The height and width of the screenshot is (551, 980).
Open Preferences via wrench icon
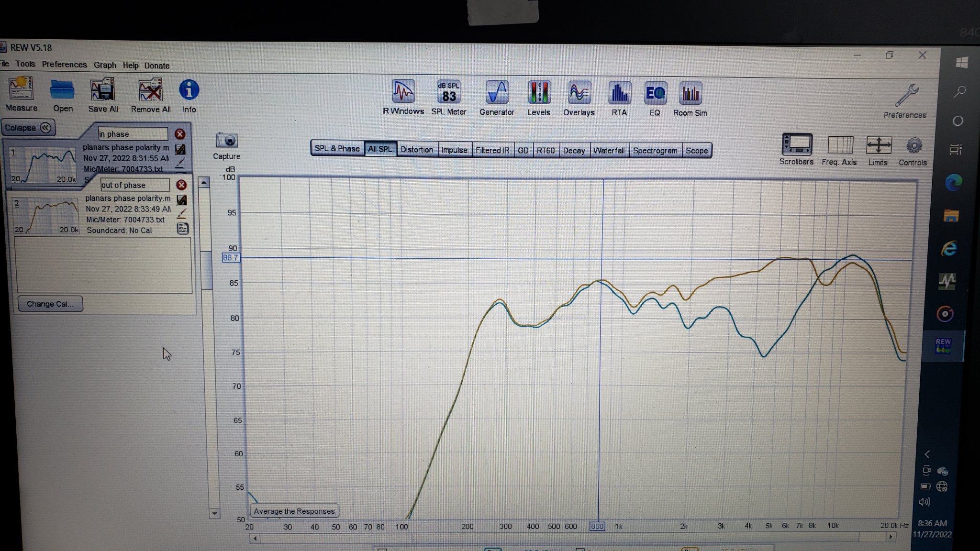(x=905, y=101)
